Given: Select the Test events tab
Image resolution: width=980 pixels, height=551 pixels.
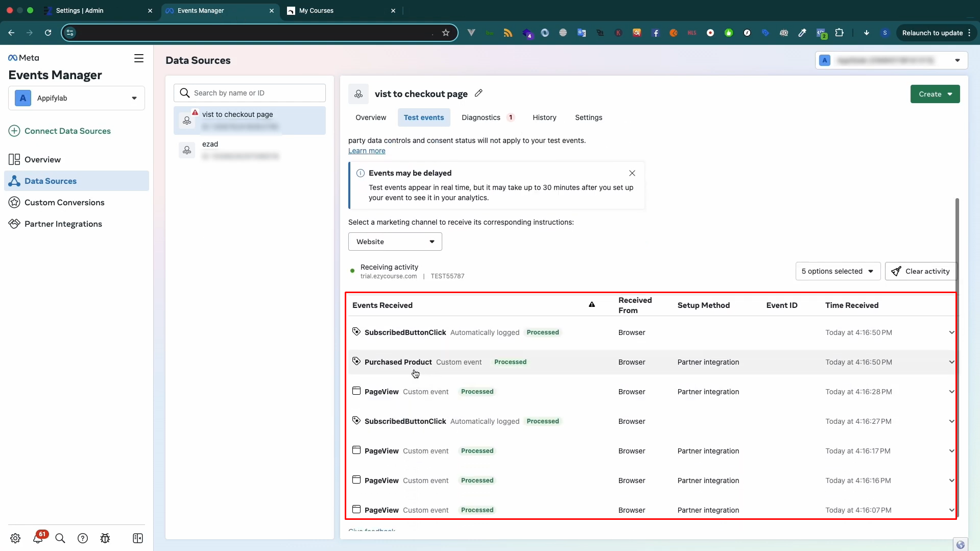Looking at the screenshot, I should [x=424, y=117].
